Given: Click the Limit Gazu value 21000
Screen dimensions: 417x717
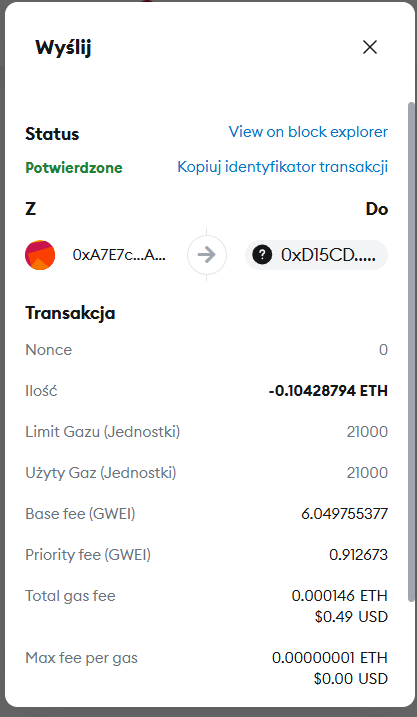Looking at the screenshot, I should (367, 432).
